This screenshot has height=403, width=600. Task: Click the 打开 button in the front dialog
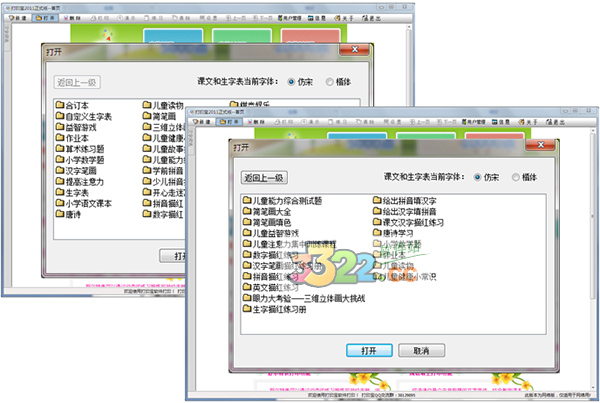click(x=369, y=351)
